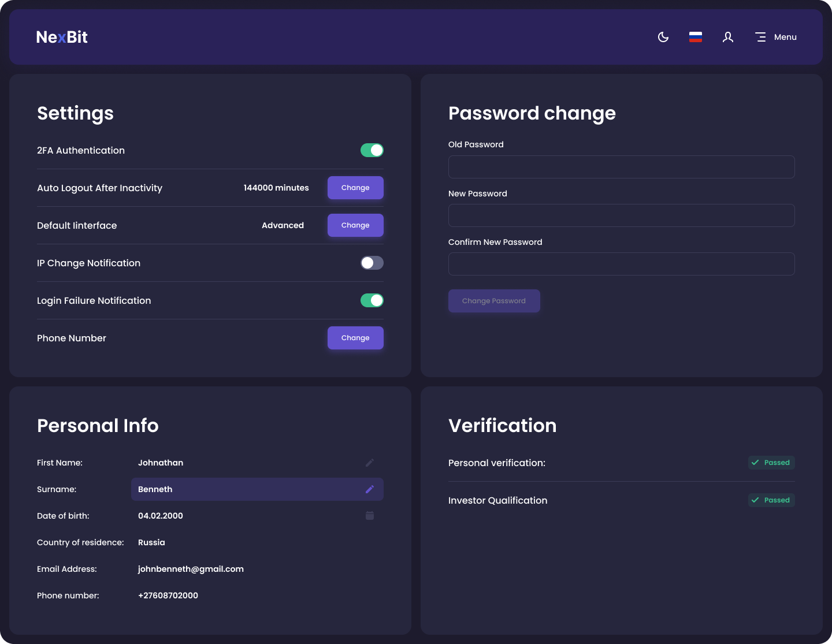
Task: Disable 2FA Authentication
Action: click(x=372, y=150)
